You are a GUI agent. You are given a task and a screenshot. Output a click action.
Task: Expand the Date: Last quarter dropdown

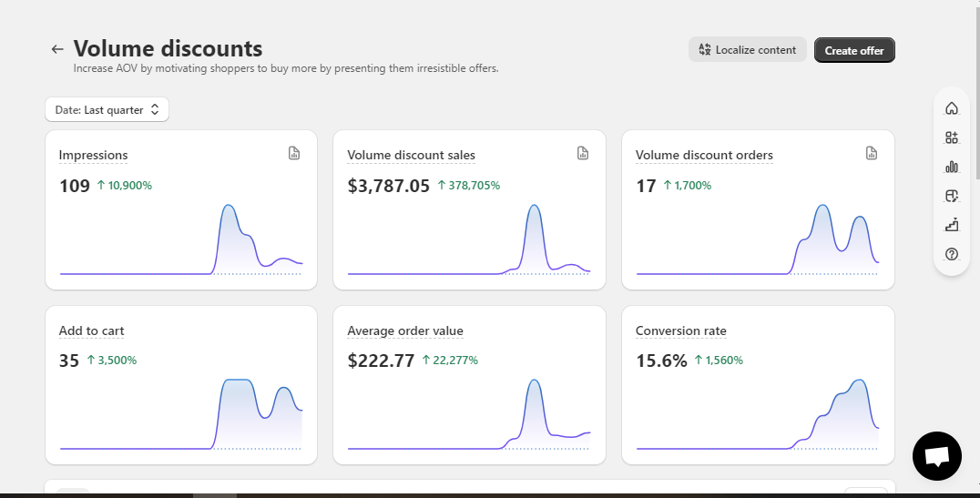pos(107,109)
